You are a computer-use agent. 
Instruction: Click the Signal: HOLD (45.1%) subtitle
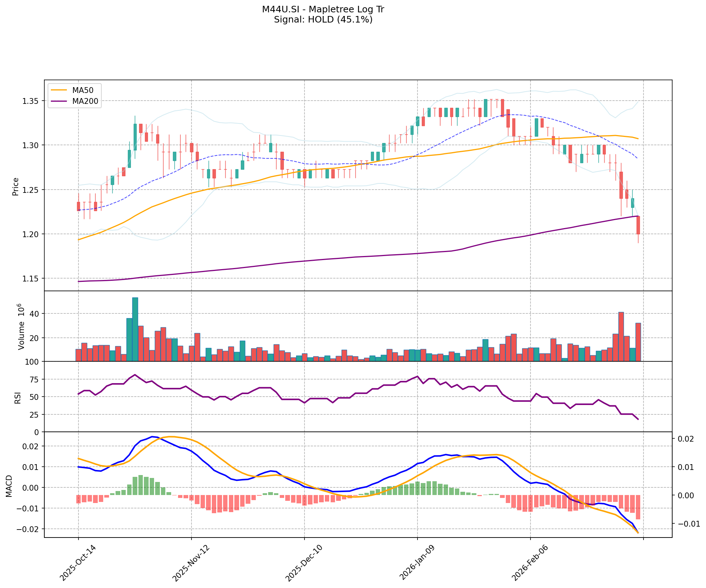tap(323, 20)
